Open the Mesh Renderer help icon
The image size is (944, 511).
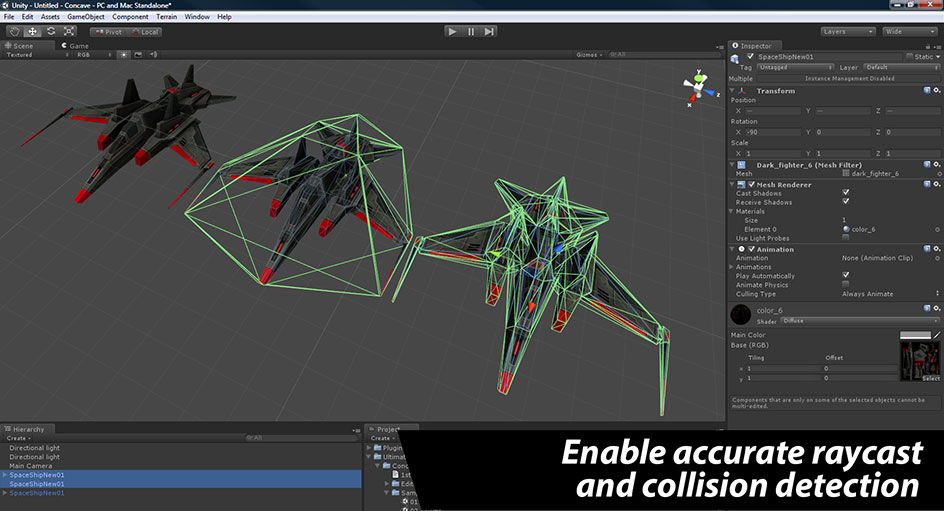click(x=927, y=184)
